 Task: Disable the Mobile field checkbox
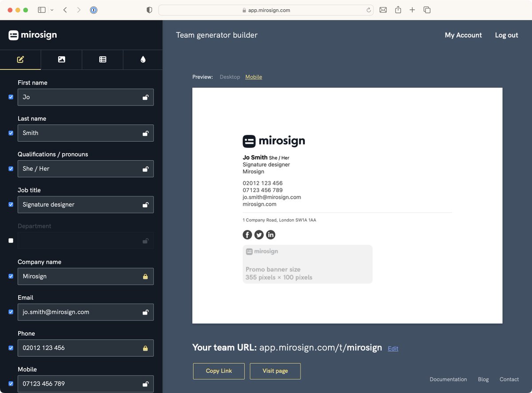point(10,384)
